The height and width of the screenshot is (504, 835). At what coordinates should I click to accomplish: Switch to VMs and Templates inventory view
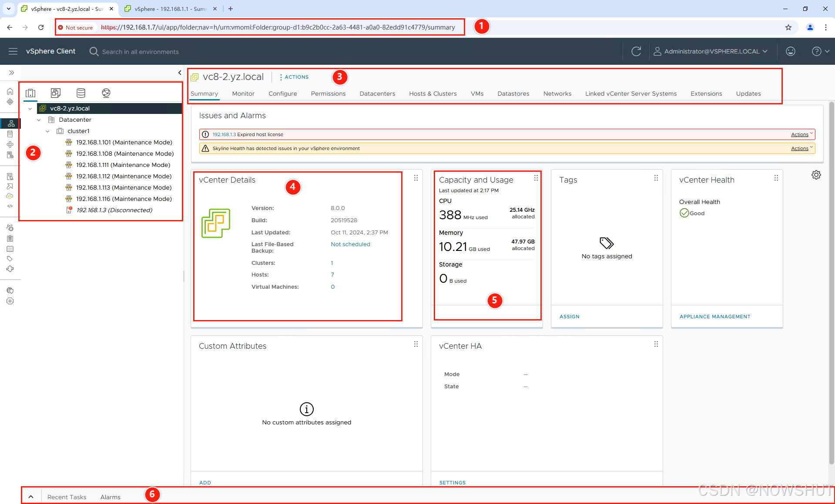pos(56,93)
